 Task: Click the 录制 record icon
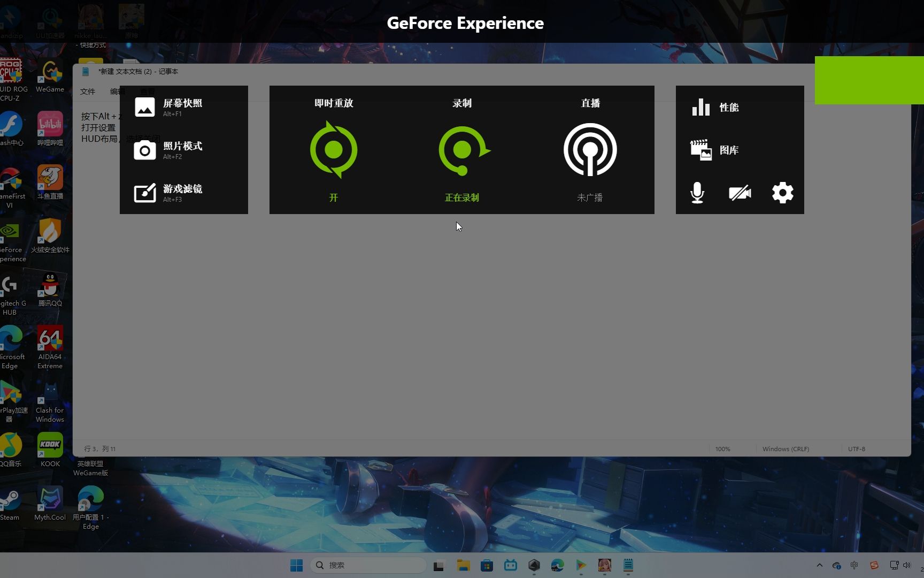463,150
